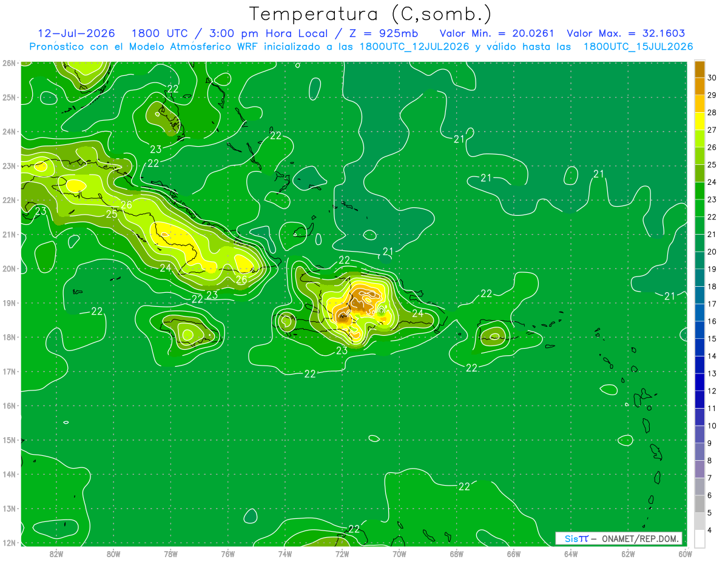
Task: Click the '25' contour label over Cuba
Action: (x=112, y=214)
